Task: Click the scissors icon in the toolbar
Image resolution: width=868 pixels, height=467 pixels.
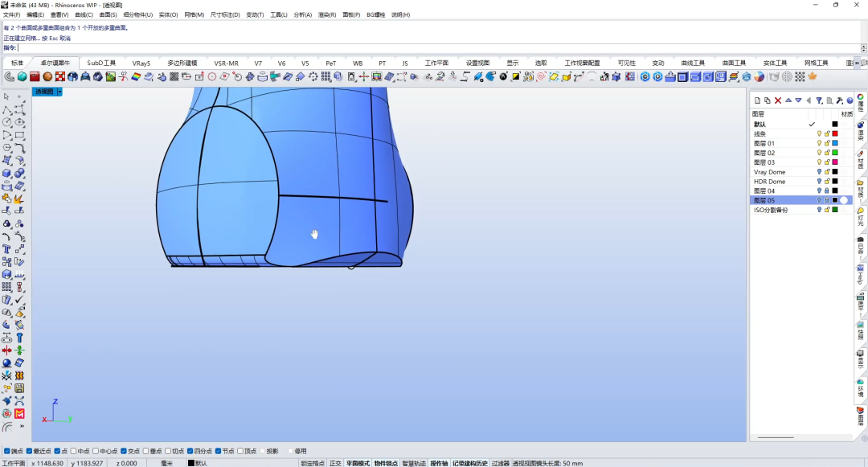Action: coord(124,76)
